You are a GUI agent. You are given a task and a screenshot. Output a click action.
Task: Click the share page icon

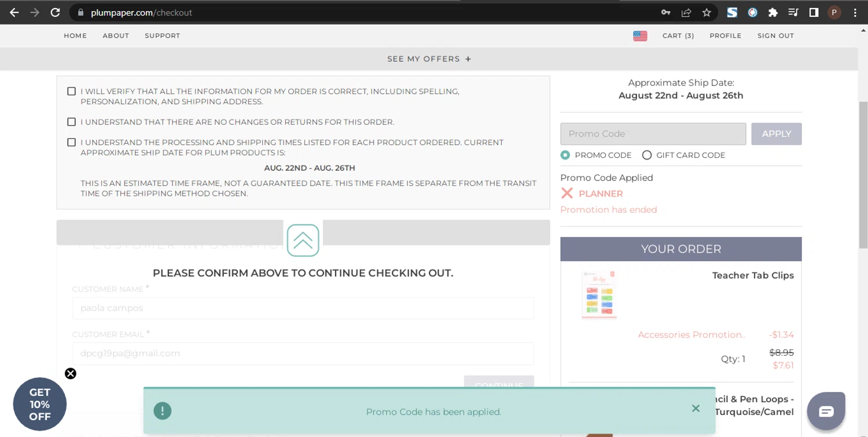(x=686, y=12)
